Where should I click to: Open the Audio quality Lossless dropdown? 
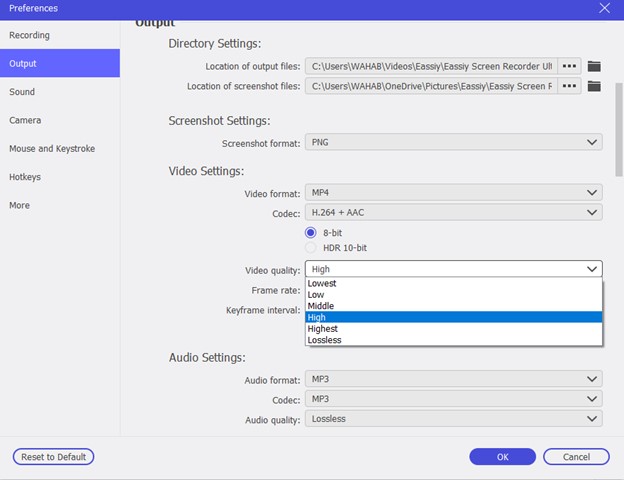(x=454, y=419)
